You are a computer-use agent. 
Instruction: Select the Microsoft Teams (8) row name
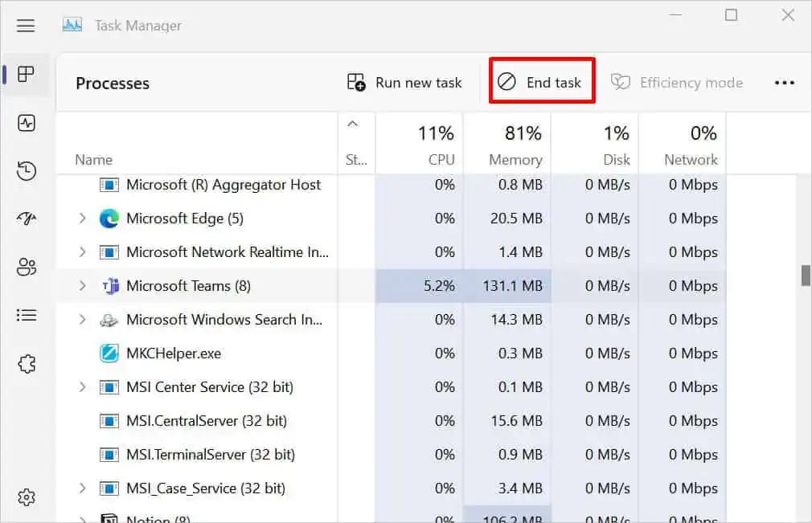188,285
